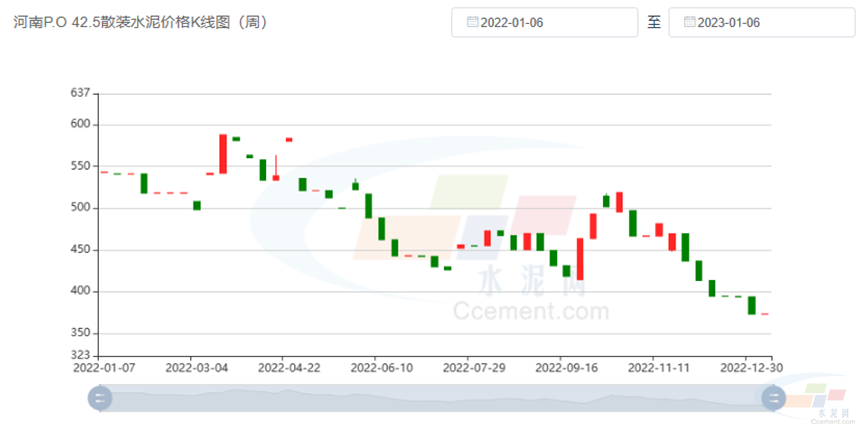
Task: Click the 至 separator between date fields
Action: [x=654, y=23]
